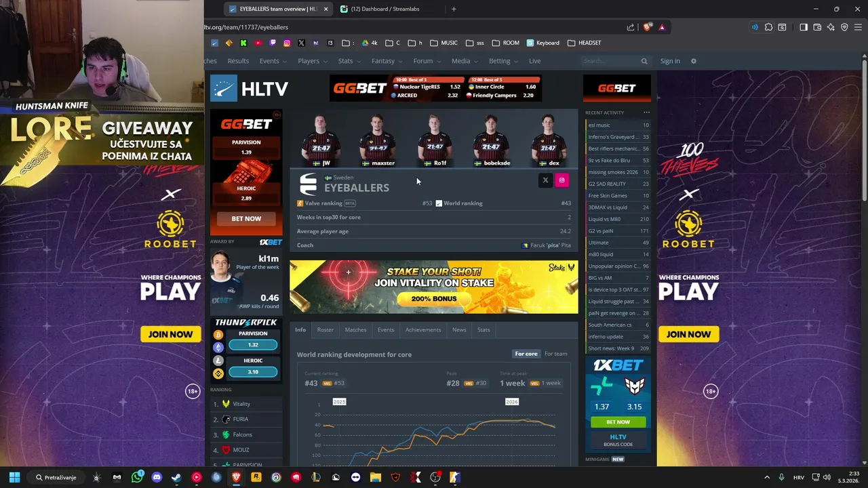The width and height of the screenshot is (868, 488).
Task: Click BET NOW button in GG.BET ad
Action: point(246,218)
